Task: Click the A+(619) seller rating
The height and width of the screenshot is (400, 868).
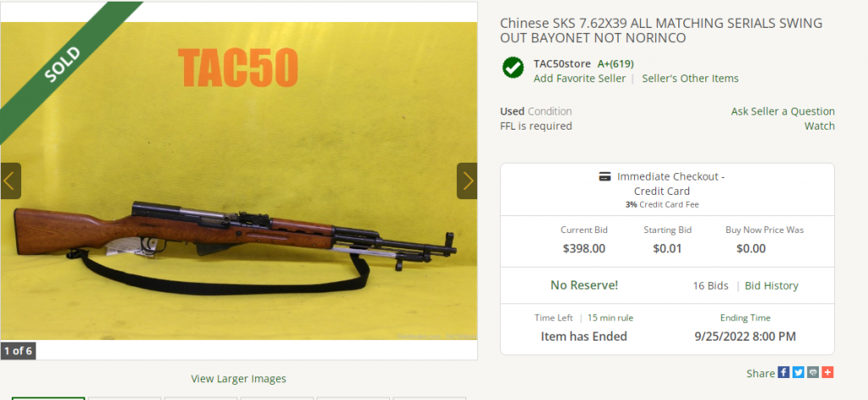Action: [615, 64]
